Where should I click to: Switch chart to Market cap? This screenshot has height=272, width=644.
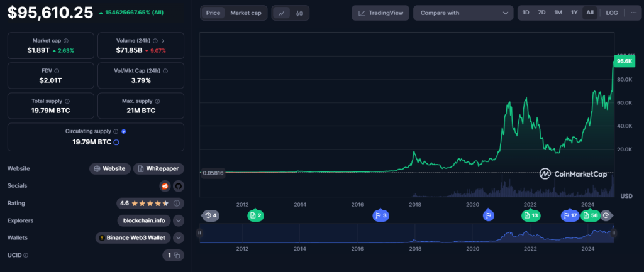click(x=246, y=13)
